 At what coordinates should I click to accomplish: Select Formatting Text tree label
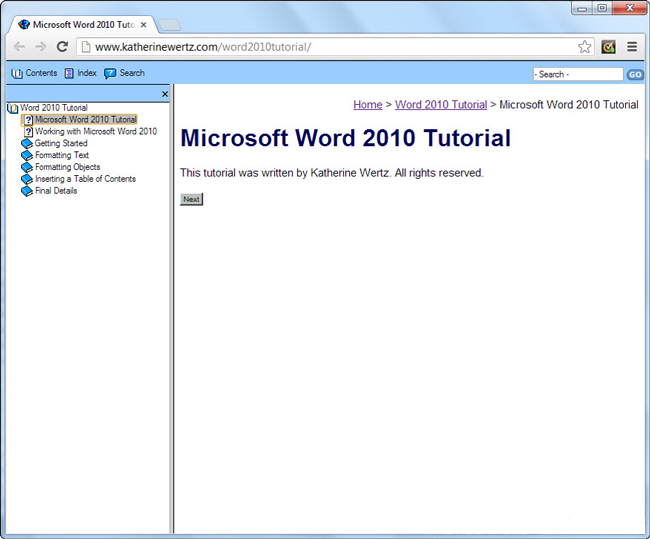point(62,155)
